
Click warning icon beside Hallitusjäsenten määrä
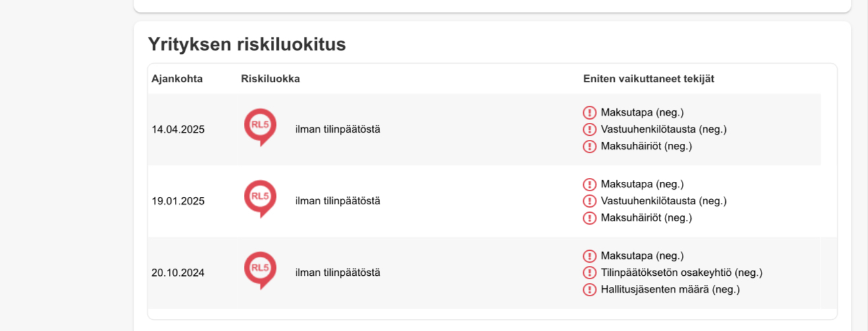pos(590,290)
